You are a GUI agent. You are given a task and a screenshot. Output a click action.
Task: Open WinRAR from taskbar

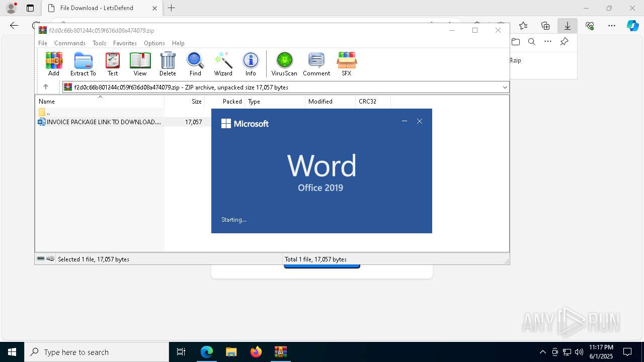[x=280, y=352]
